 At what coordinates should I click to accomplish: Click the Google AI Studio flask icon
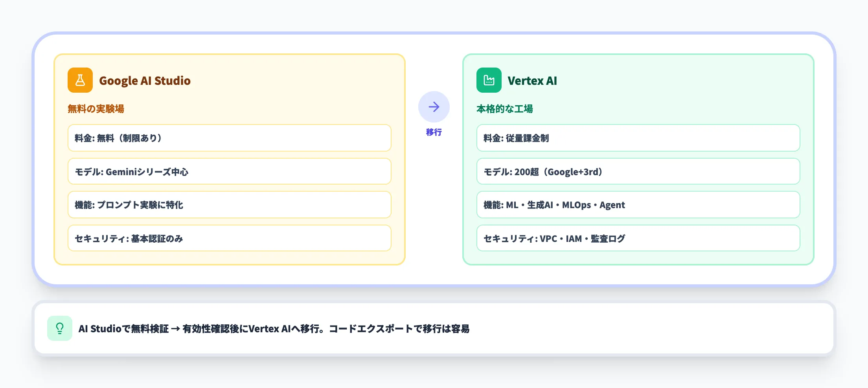(x=80, y=80)
